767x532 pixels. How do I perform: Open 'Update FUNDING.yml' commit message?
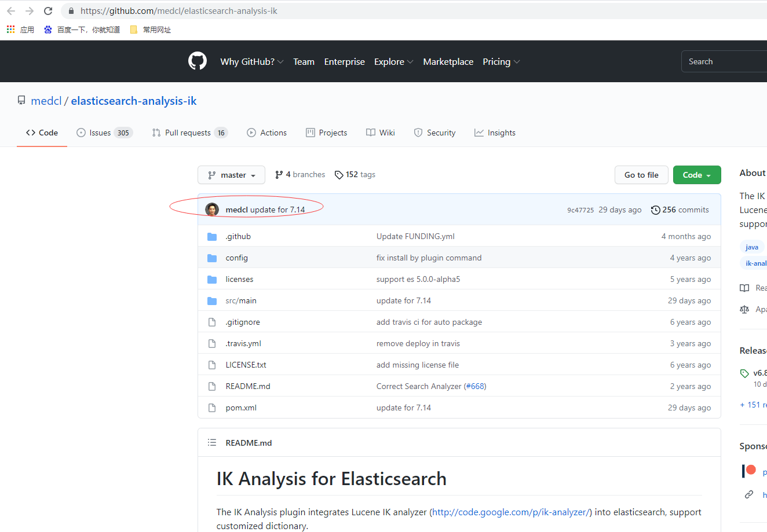click(415, 236)
